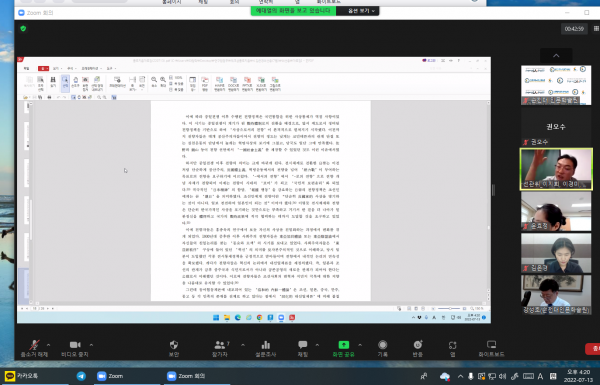Expand arrow next to Participants
The width and height of the screenshot is (600, 385).
tap(243, 345)
